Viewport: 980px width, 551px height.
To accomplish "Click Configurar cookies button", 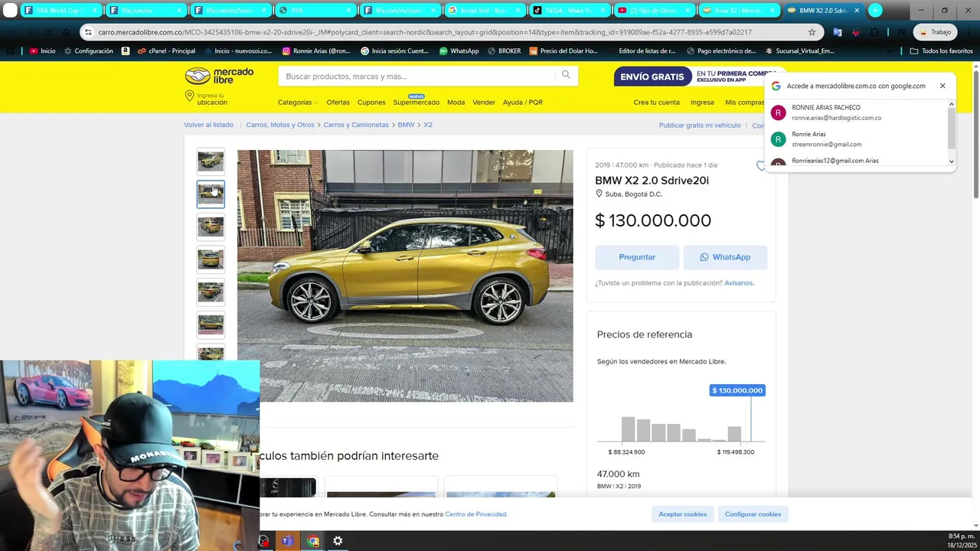I will [x=753, y=514].
